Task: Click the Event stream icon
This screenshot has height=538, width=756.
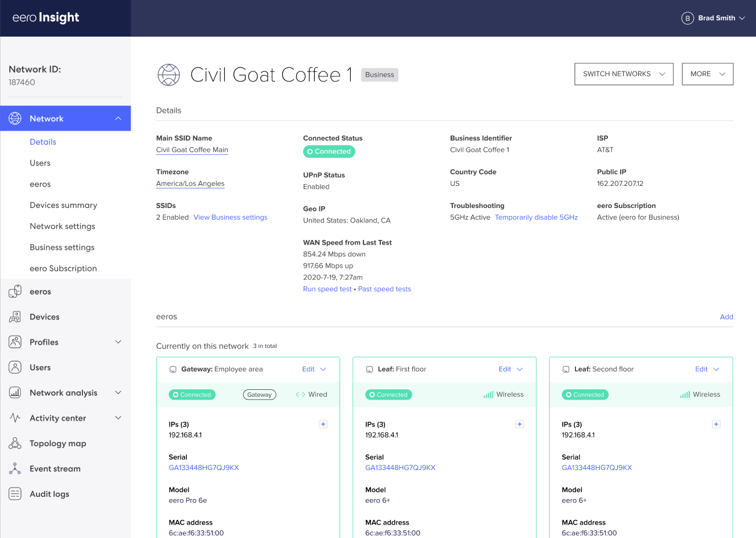Action: [15, 468]
